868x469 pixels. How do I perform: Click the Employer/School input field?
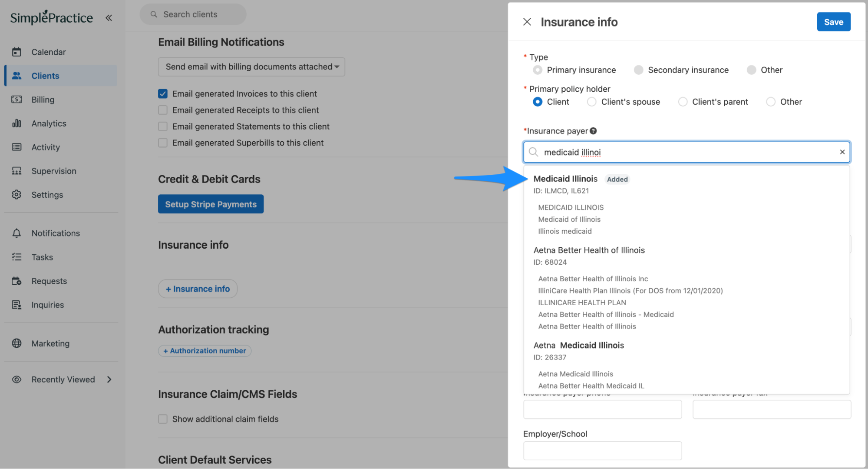pyautogui.click(x=602, y=451)
